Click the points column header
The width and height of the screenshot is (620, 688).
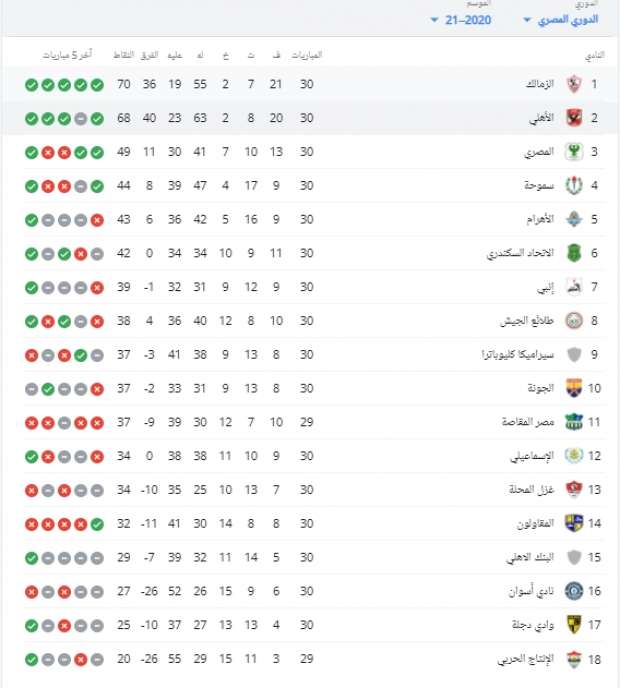pyautogui.click(x=124, y=55)
